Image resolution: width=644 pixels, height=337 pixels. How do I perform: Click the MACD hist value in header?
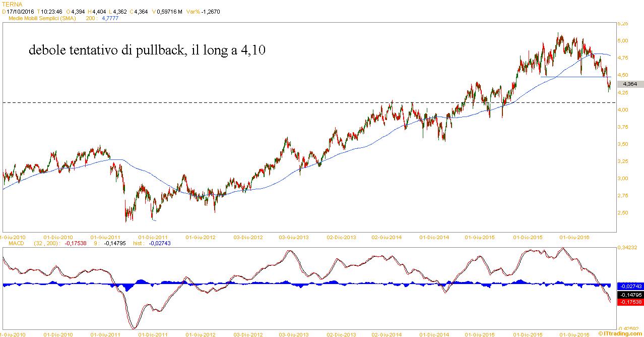pos(159,243)
